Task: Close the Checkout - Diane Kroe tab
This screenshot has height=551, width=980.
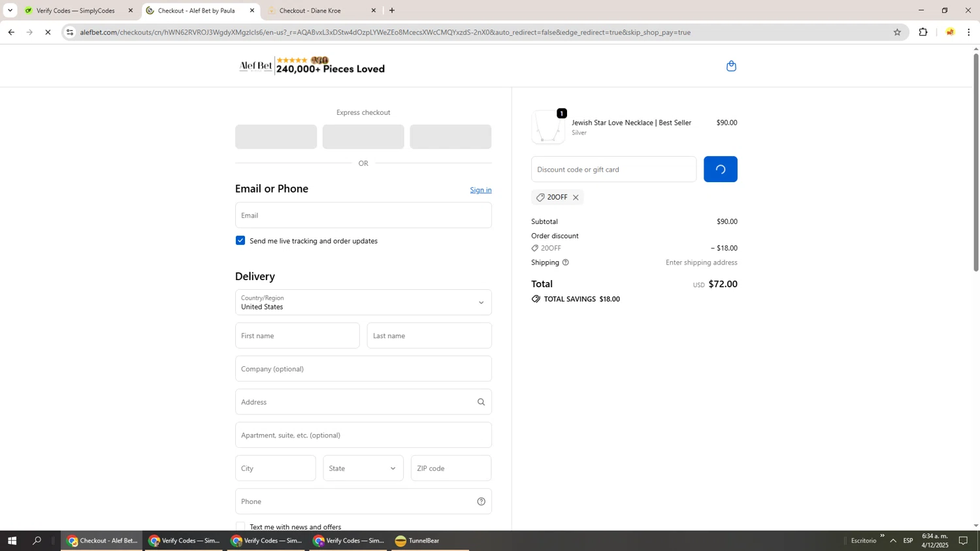Action: (x=374, y=10)
